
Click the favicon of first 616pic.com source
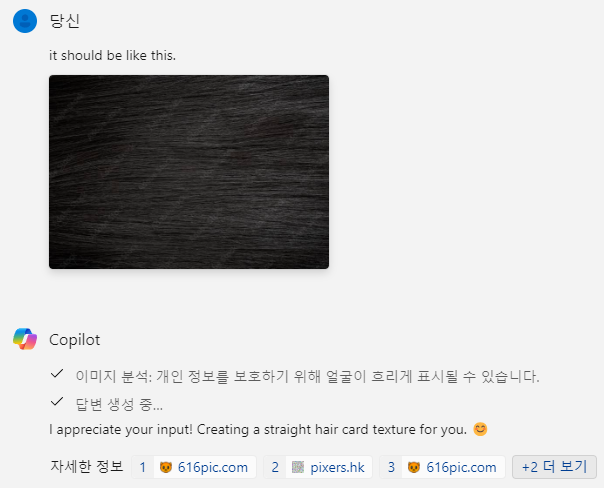166,467
